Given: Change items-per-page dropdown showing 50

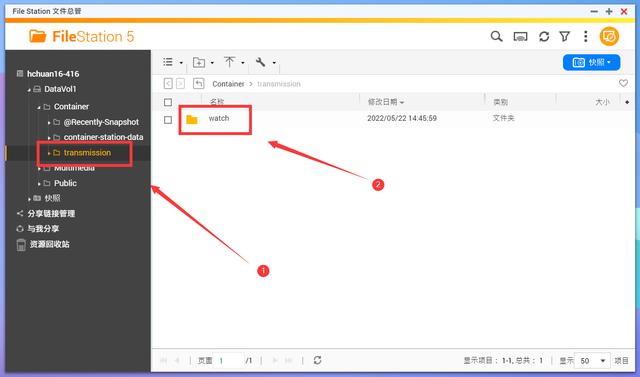Looking at the screenshot, I should pos(592,361).
